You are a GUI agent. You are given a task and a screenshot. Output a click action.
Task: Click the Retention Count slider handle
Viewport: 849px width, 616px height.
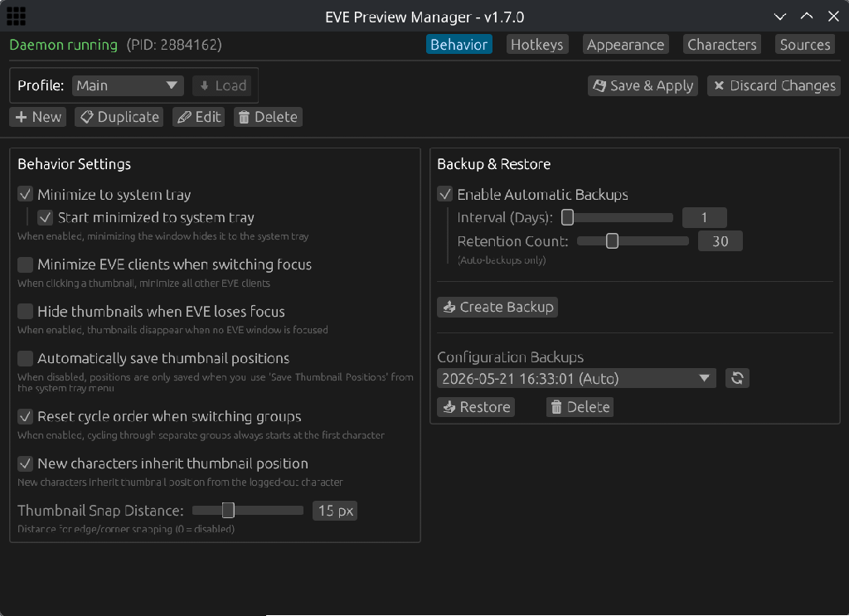pyautogui.click(x=612, y=241)
